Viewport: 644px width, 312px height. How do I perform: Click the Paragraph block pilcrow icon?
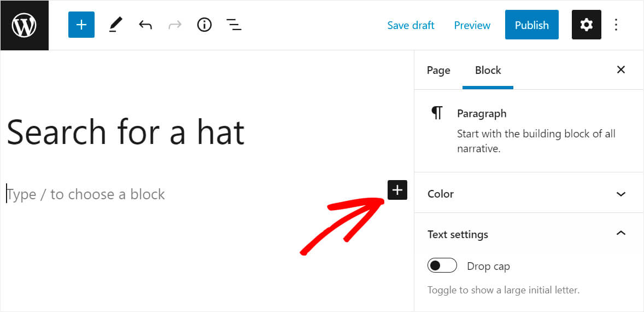(x=437, y=113)
